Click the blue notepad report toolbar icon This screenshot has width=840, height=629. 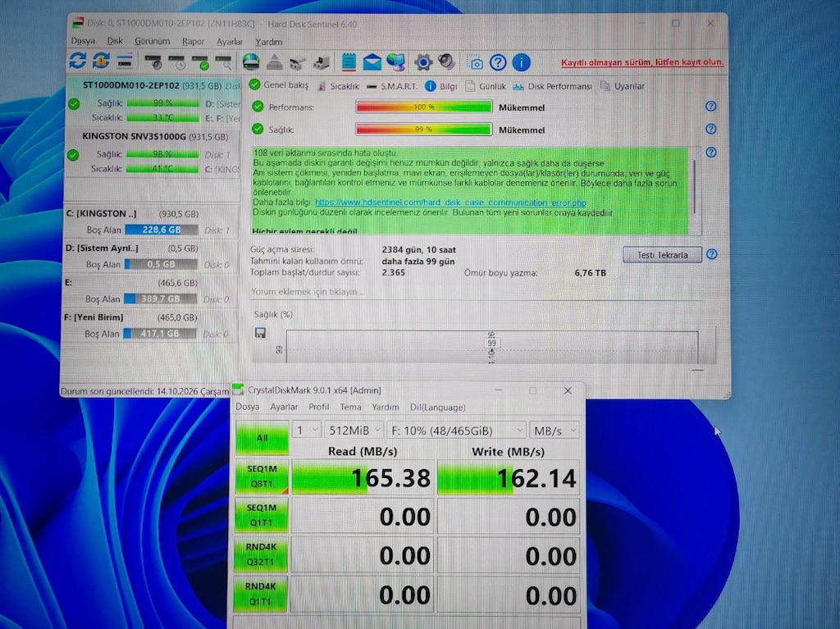tap(349, 62)
